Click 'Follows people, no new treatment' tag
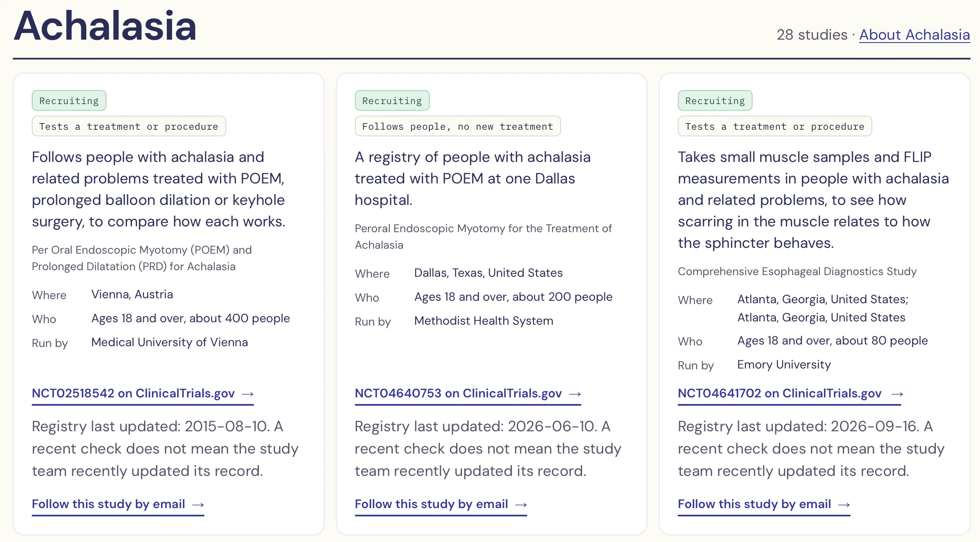 tap(458, 126)
